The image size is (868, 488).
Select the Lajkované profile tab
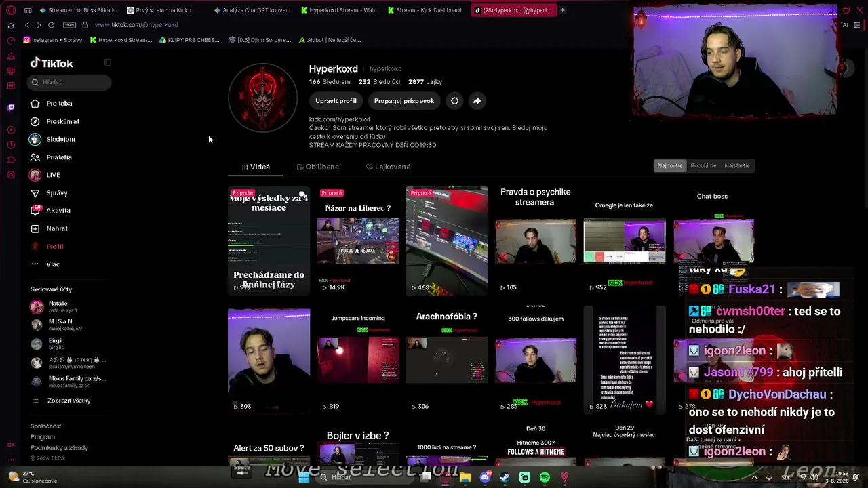[389, 167]
